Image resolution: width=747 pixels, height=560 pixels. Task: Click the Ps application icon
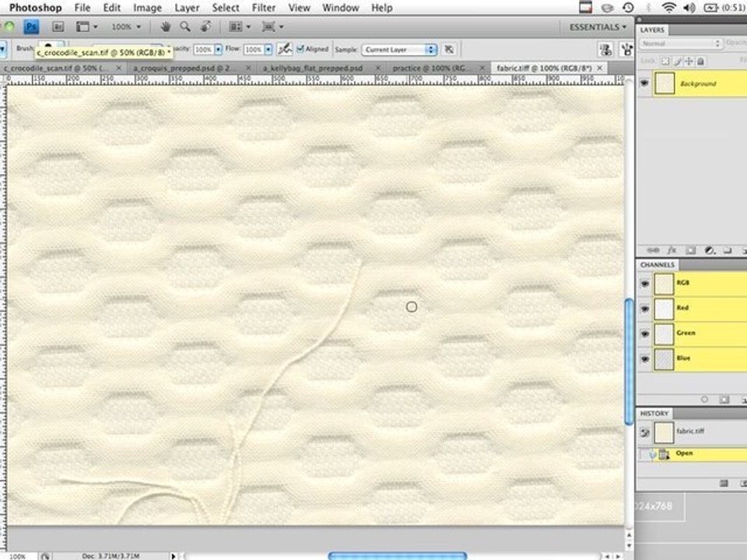click(31, 27)
